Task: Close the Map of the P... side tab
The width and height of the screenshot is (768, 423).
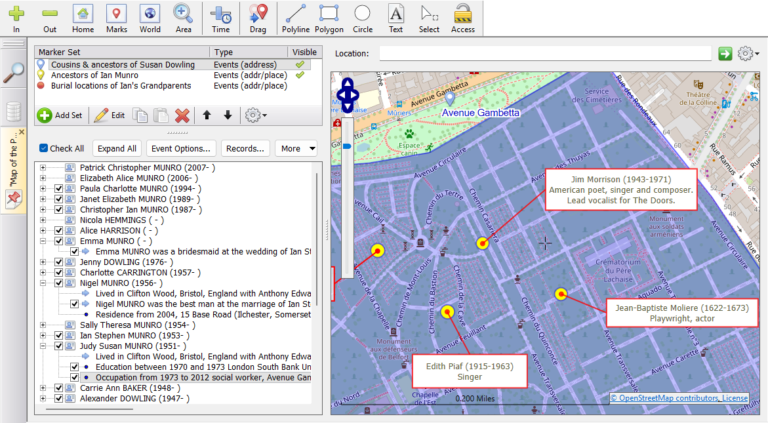Action: tap(21, 132)
